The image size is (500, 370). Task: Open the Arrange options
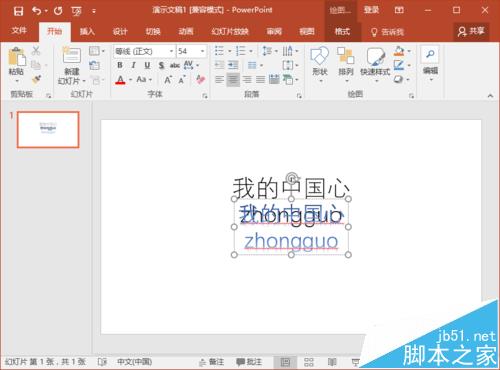point(346,65)
